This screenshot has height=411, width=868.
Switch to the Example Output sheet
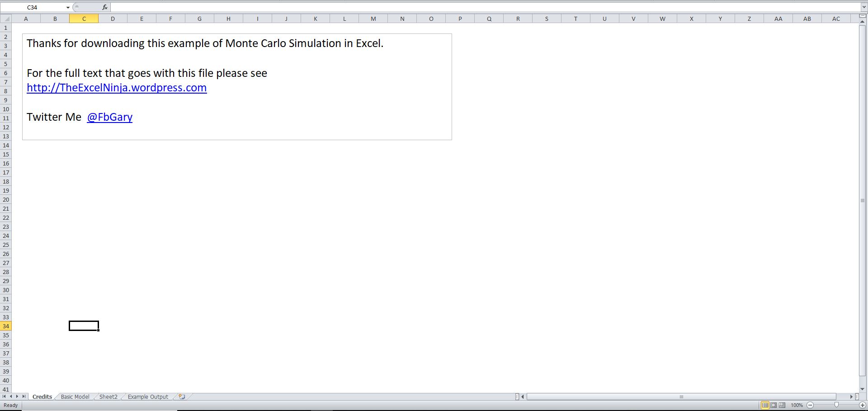tap(148, 397)
